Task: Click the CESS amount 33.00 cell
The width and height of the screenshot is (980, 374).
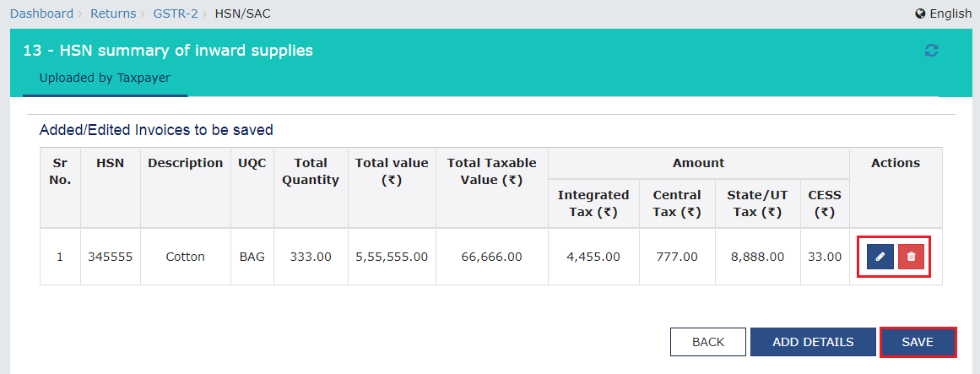Action: point(824,257)
